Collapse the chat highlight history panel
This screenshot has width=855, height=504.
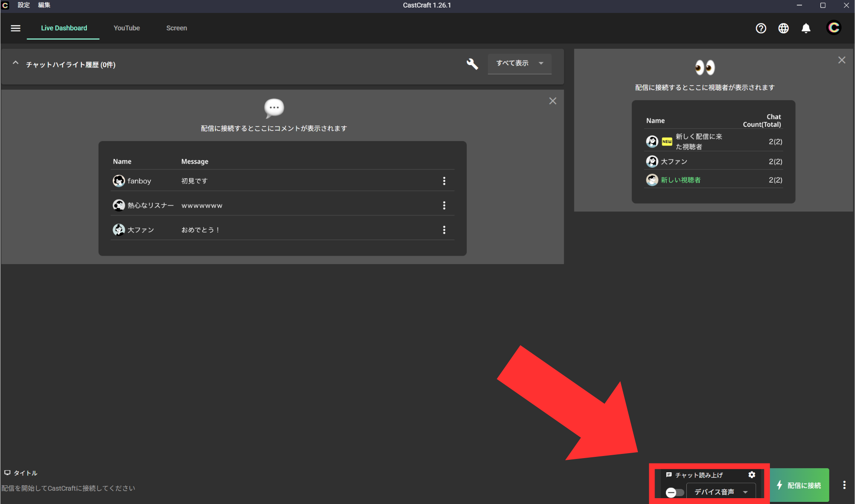(15, 63)
